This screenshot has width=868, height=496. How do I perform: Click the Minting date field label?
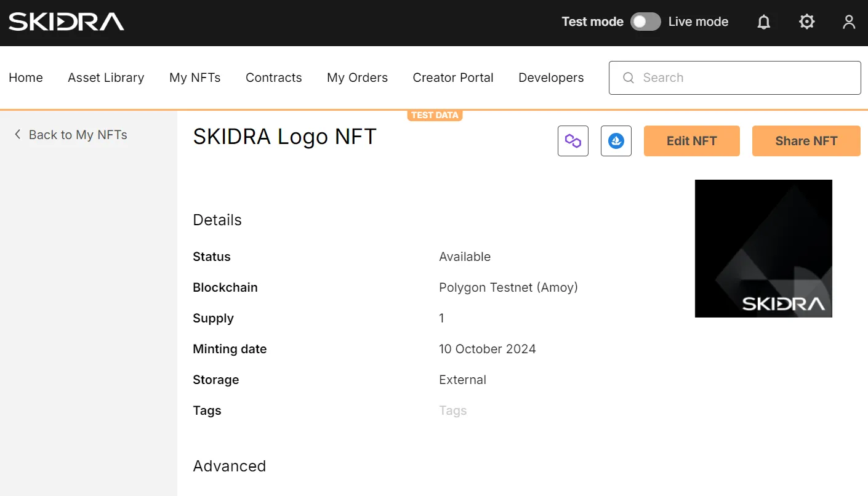(x=230, y=349)
